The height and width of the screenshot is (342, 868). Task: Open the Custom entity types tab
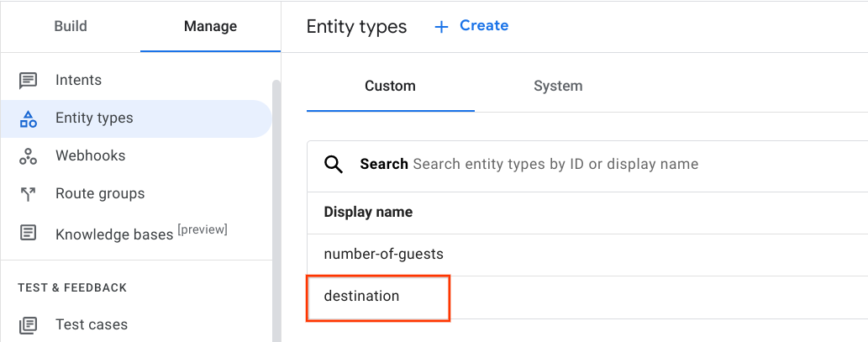point(390,86)
